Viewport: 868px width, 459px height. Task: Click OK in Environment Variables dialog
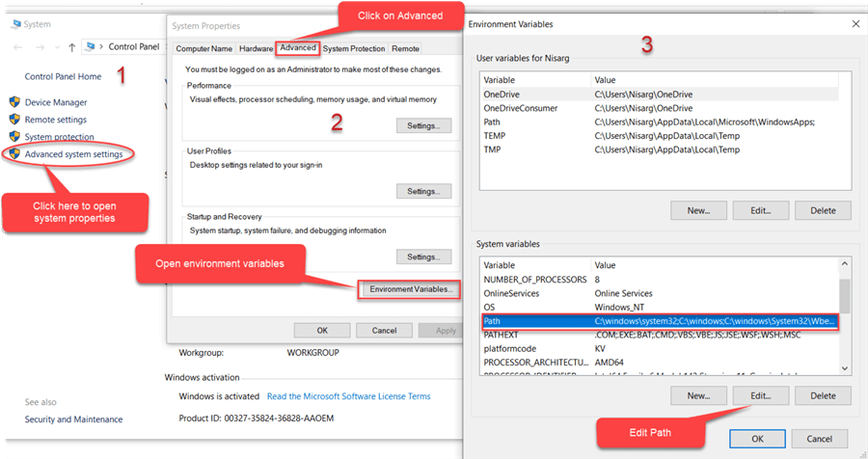pos(757,439)
